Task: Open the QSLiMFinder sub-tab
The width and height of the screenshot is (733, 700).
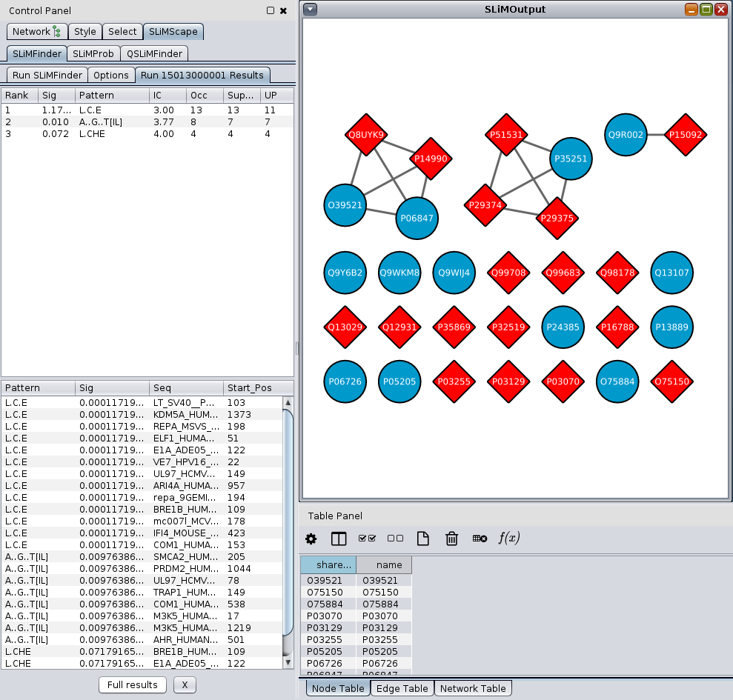Action: click(154, 53)
